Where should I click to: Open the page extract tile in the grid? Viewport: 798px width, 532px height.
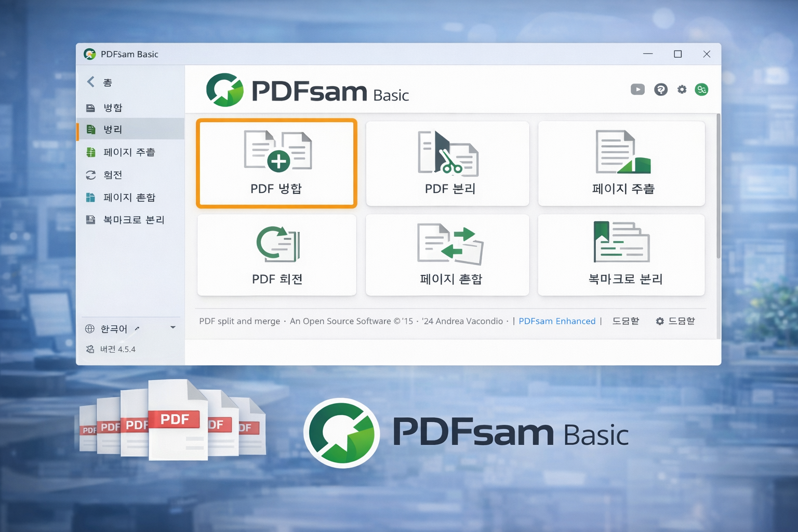tap(621, 163)
